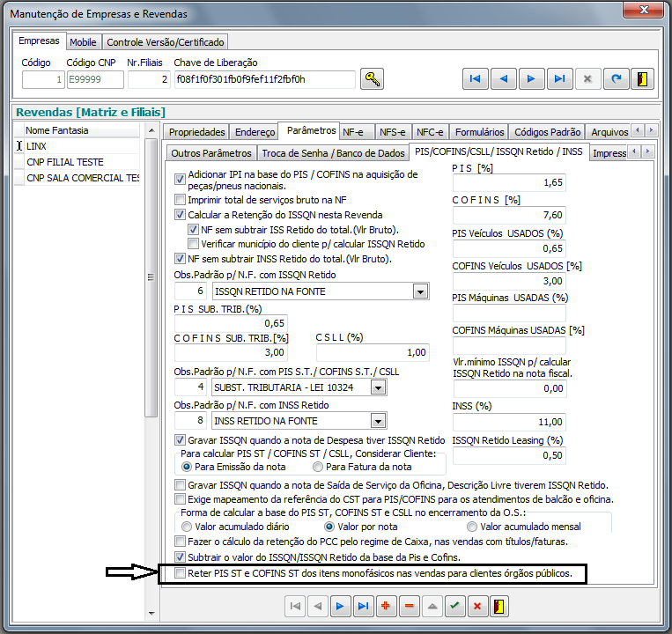This screenshot has width=672, height=634.
Task: Delete revenda with orange minus icon
Action: click(x=410, y=606)
